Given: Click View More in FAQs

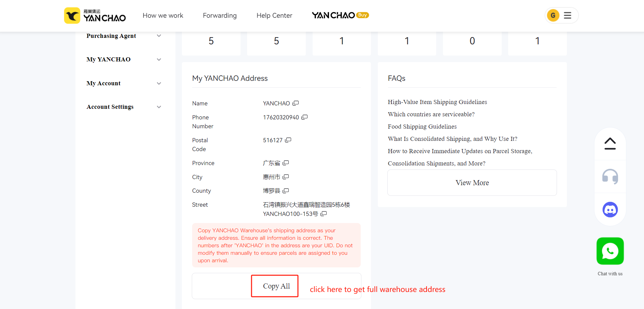Looking at the screenshot, I should click(472, 183).
